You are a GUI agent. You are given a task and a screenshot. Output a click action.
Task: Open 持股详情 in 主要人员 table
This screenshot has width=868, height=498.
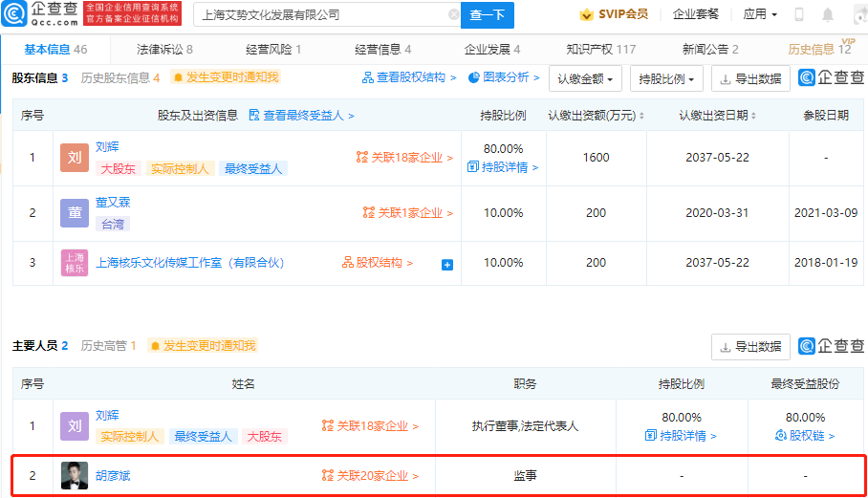pyautogui.click(x=682, y=436)
